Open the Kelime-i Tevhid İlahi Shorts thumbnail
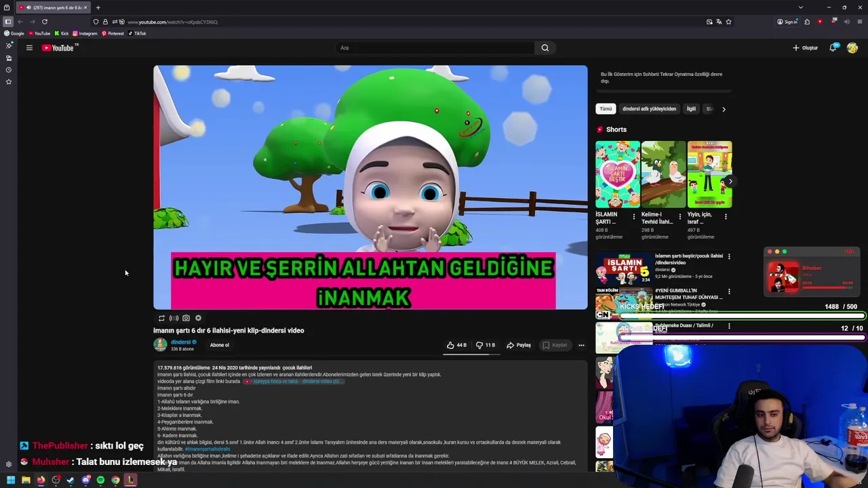This screenshot has height=488, width=868. tap(663, 174)
